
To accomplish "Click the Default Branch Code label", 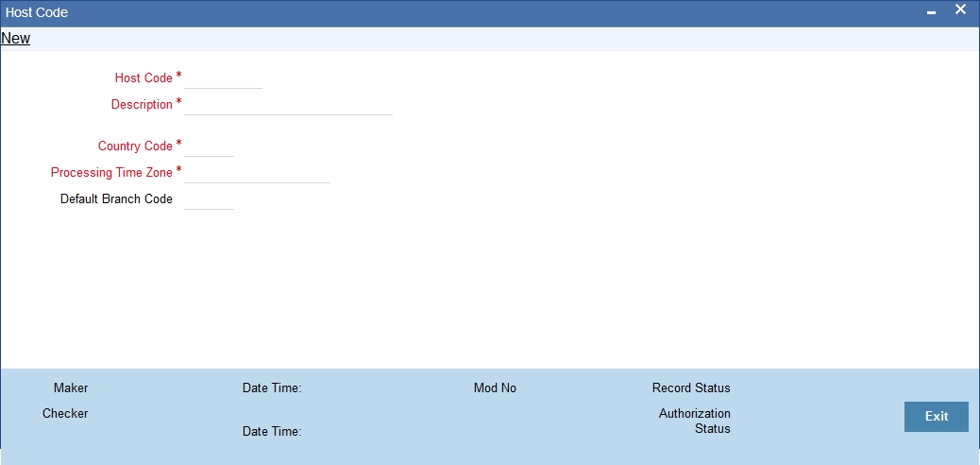I will pyautogui.click(x=116, y=199).
